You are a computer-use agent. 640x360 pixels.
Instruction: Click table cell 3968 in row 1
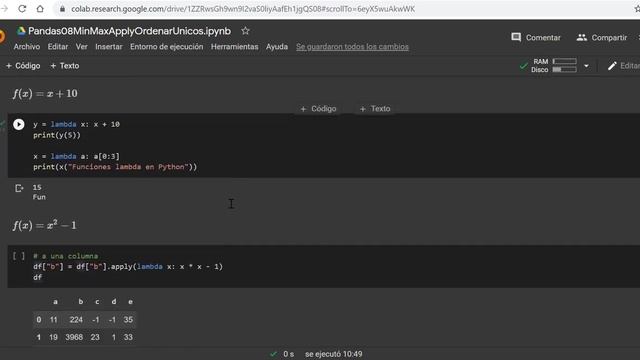74,337
